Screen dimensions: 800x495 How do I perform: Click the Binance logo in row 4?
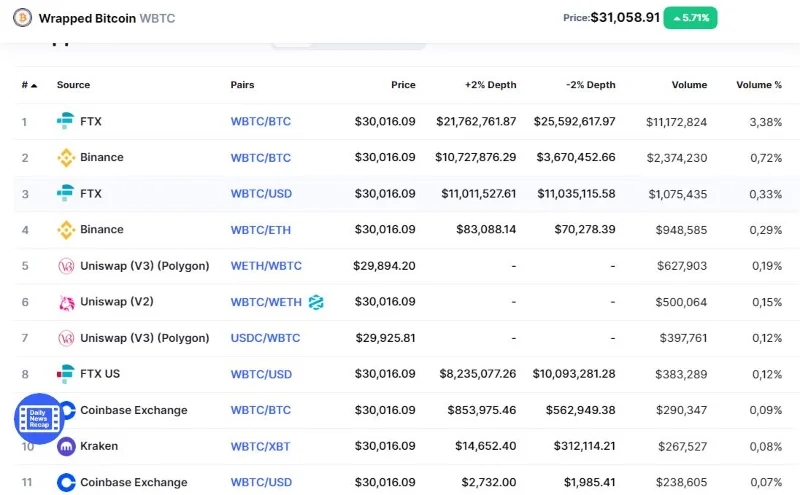[66, 230]
